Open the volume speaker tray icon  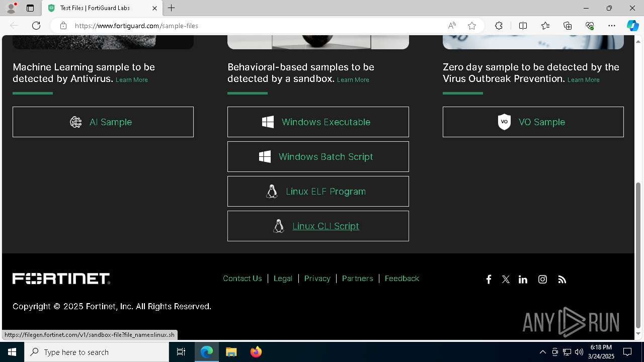pos(579,352)
